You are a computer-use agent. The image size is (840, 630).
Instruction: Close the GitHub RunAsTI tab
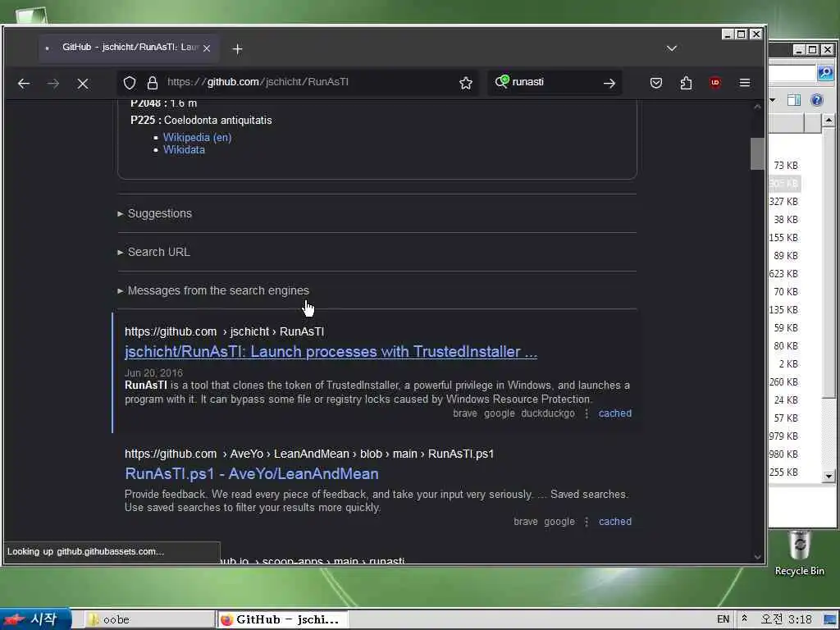pos(207,48)
